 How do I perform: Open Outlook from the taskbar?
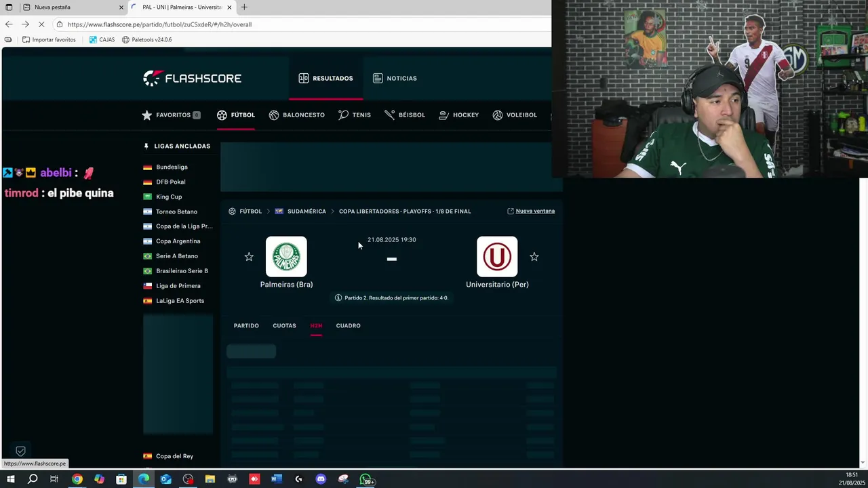coord(165,479)
